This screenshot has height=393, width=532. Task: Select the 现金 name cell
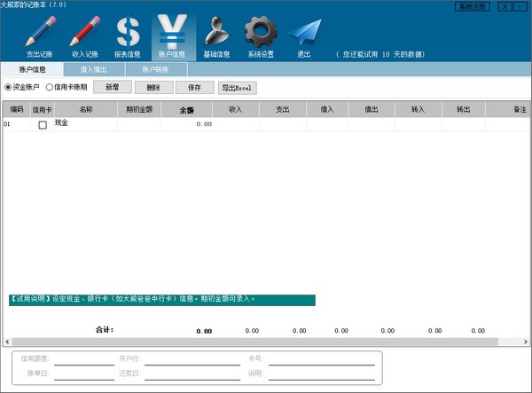coord(86,124)
